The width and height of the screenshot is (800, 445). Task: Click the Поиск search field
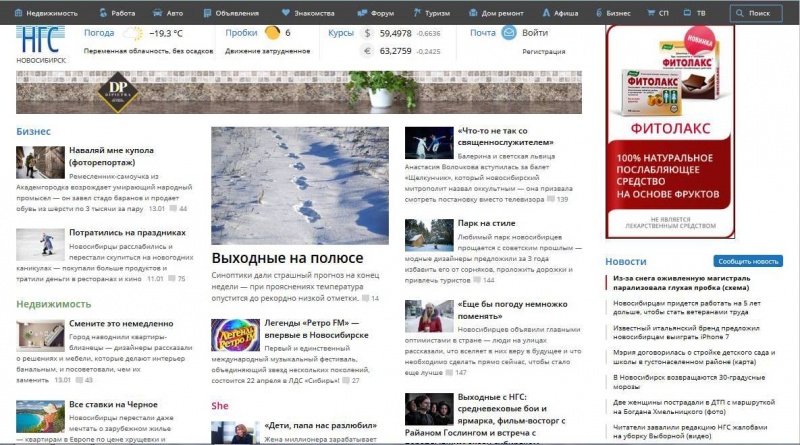point(757,14)
